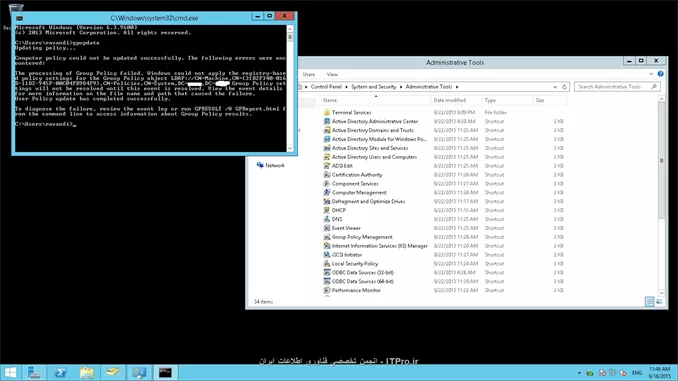Go to Control Panel breadcrumb
This screenshot has height=381, width=678.
[x=326, y=87]
